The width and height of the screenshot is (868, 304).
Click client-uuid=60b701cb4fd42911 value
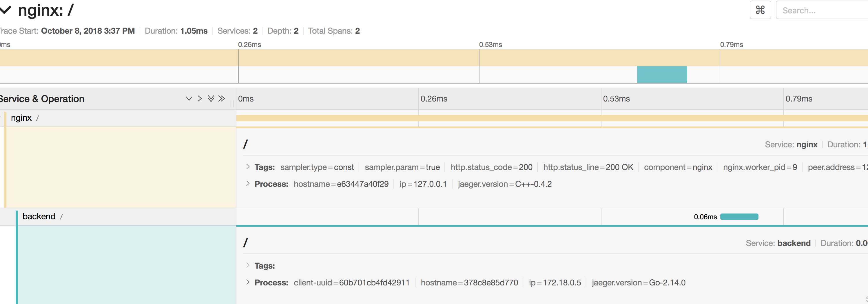tap(351, 283)
